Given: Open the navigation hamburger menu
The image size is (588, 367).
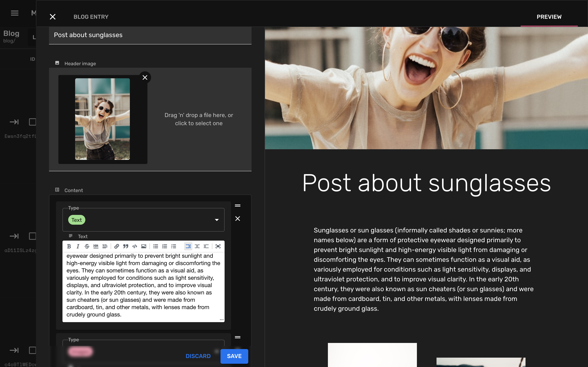Looking at the screenshot, I should pos(14,13).
